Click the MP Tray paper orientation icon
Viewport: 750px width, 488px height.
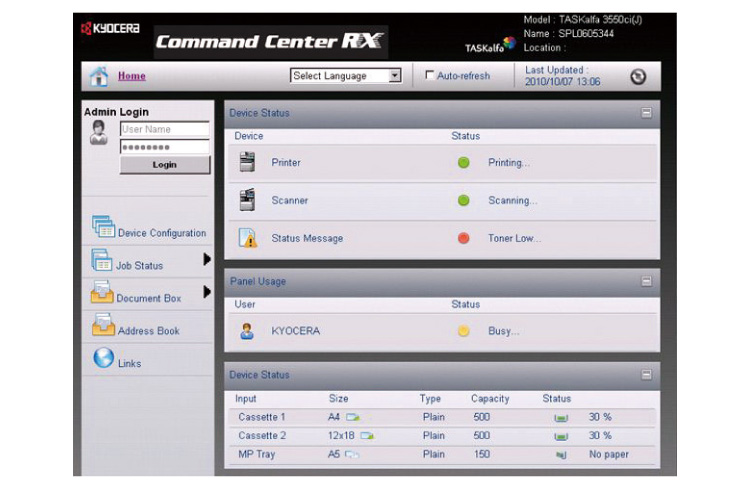pos(352,455)
